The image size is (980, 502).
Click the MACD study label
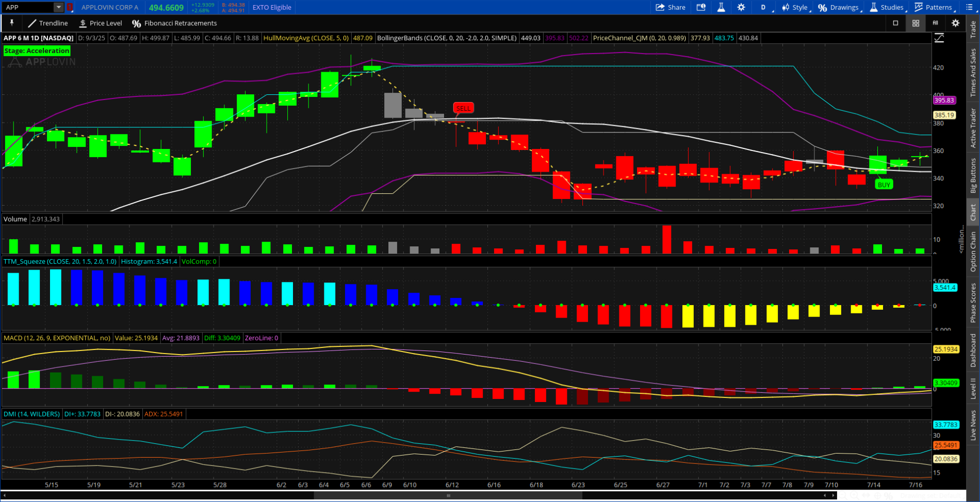pyautogui.click(x=57, y=338)
